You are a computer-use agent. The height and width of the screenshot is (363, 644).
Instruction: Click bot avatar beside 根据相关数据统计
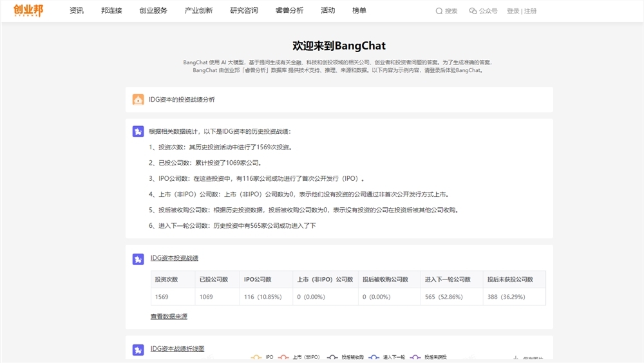click(x=138, y=131)
